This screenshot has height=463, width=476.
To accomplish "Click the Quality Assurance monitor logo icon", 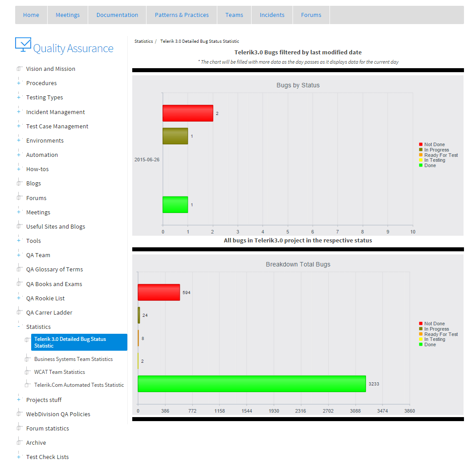I will [23, 44].
